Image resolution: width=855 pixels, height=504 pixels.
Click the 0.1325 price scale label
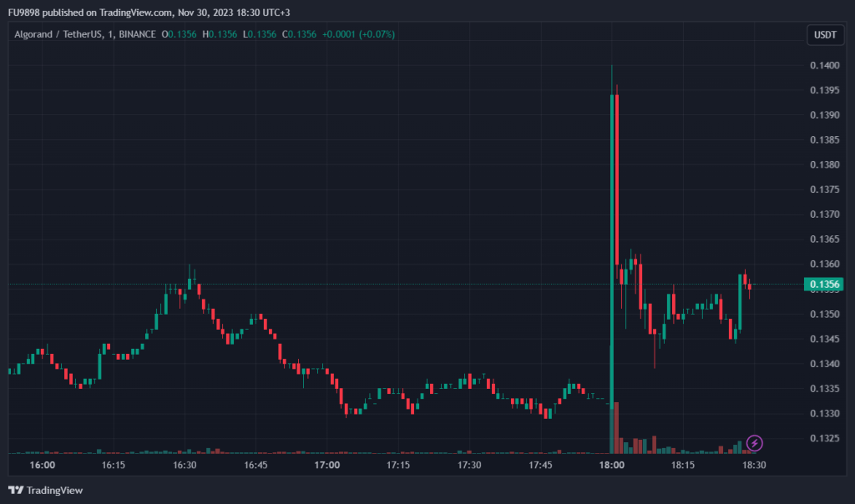823,438
